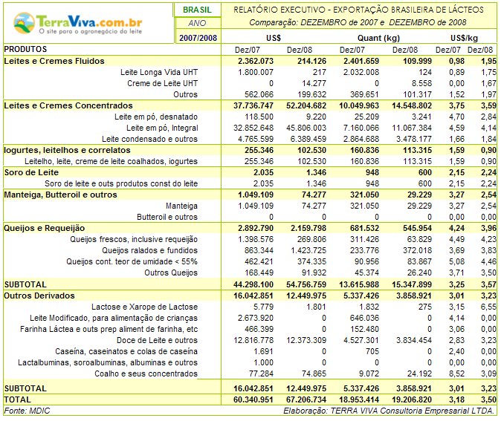Select the Doce de Leite e outros row
The height and width of the screenshot is (421, 504).
click(161, 339)
